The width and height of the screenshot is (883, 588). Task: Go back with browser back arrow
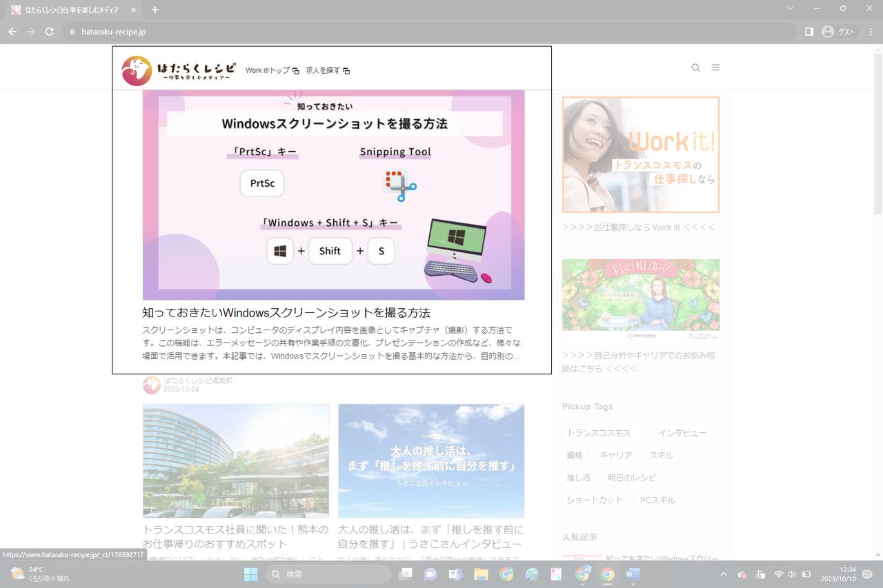coord(12,32)
